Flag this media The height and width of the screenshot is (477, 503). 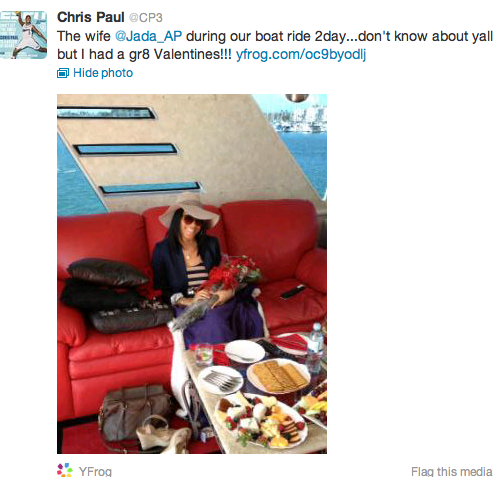coord(451,471)
